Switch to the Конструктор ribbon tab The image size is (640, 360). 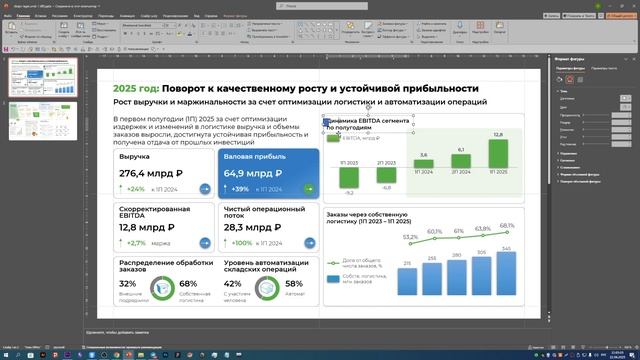[83, 16]
